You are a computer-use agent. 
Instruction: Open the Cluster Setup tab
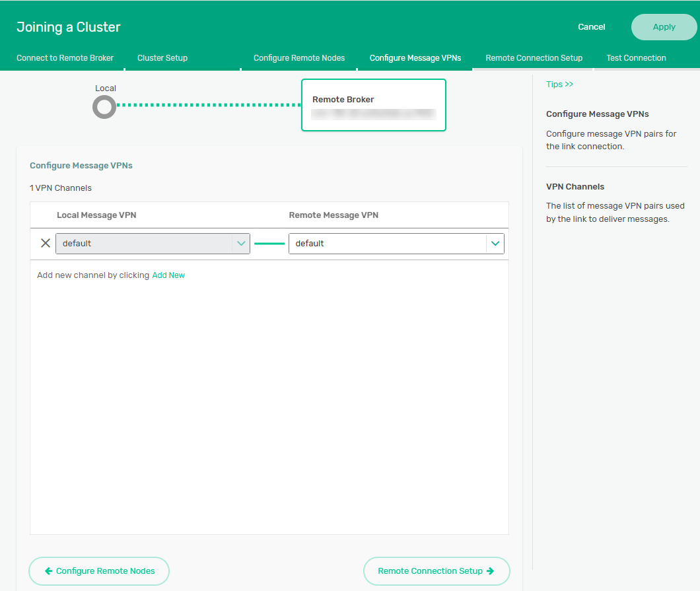coord(162,58)
